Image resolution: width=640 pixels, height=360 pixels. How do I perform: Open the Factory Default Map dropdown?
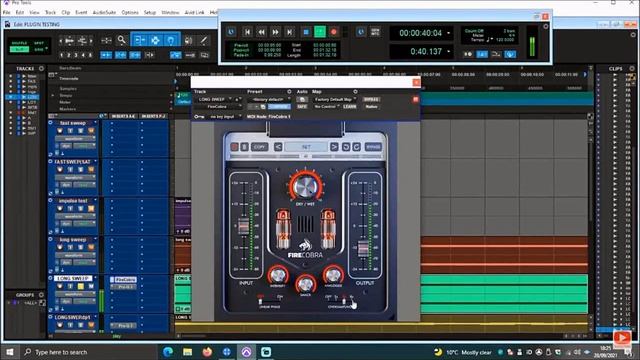tap(335, 99)
